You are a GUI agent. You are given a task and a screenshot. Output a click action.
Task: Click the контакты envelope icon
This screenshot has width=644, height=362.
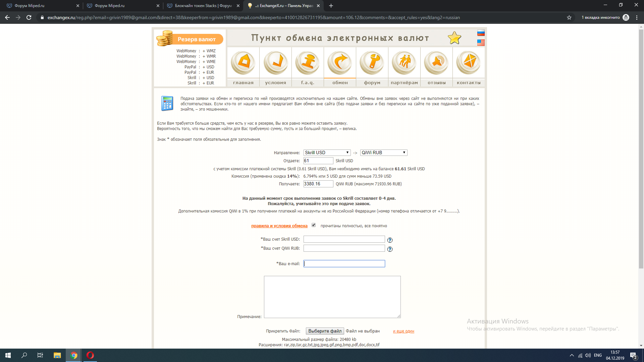469,63
